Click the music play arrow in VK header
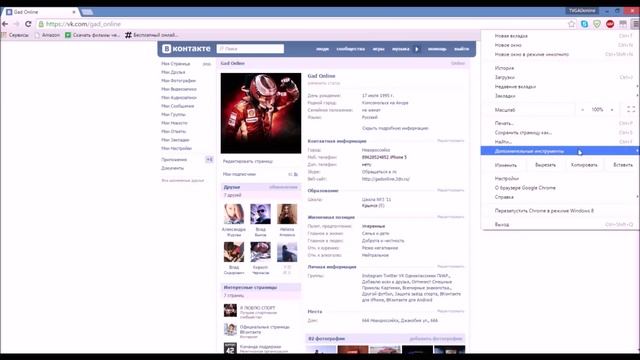 pyautogui.click(x=417, y=49)
